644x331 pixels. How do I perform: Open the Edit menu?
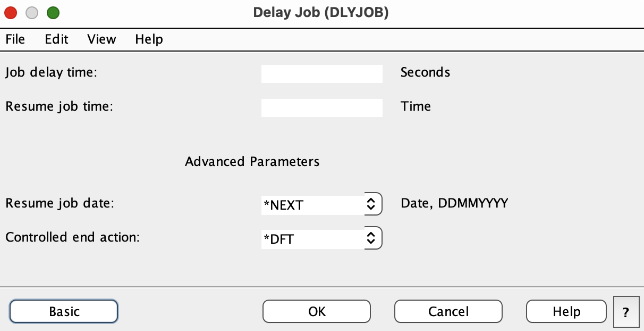[56, 39]
